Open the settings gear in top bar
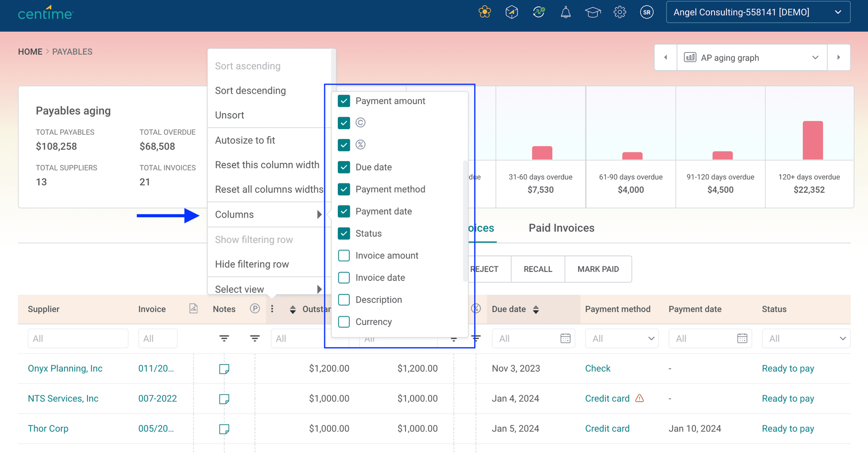This screenshot has width=868, height=453. click(620, 12)
